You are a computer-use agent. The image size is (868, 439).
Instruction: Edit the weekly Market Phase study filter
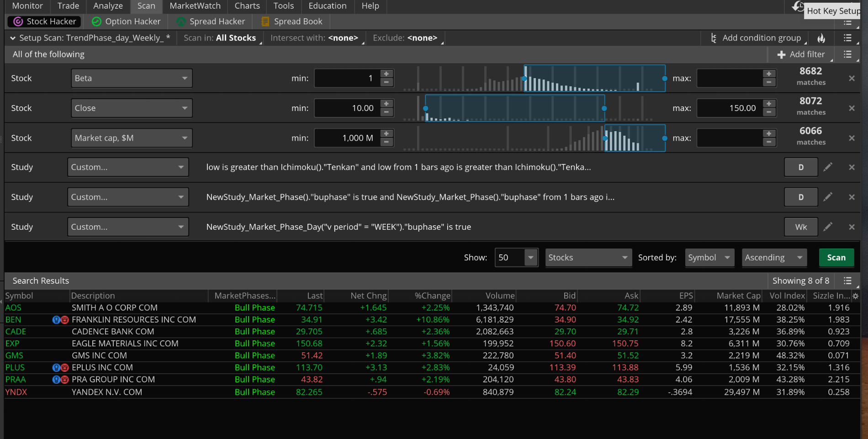pyautogui.click(x=828, y=227)
